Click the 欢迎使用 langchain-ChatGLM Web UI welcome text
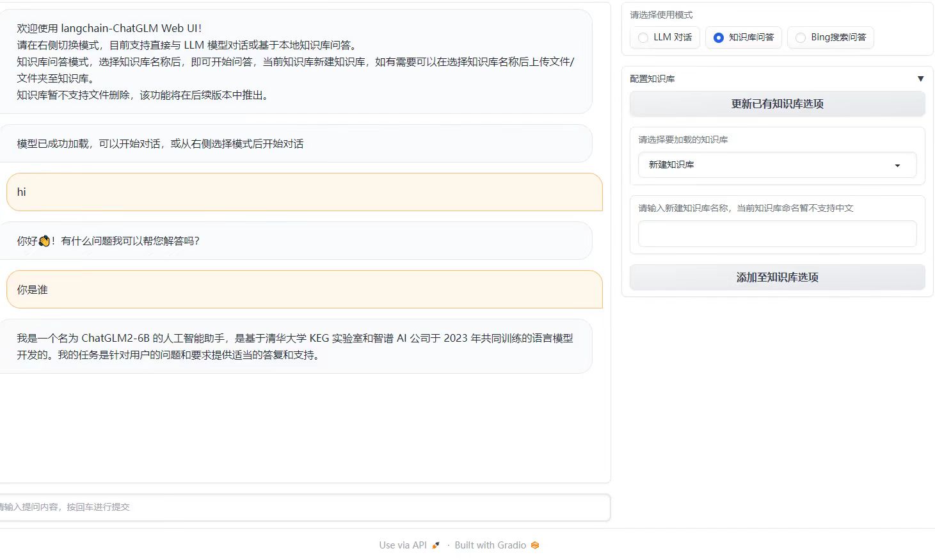This screenshot has height=560, width=935. click(x=109, y=28)
